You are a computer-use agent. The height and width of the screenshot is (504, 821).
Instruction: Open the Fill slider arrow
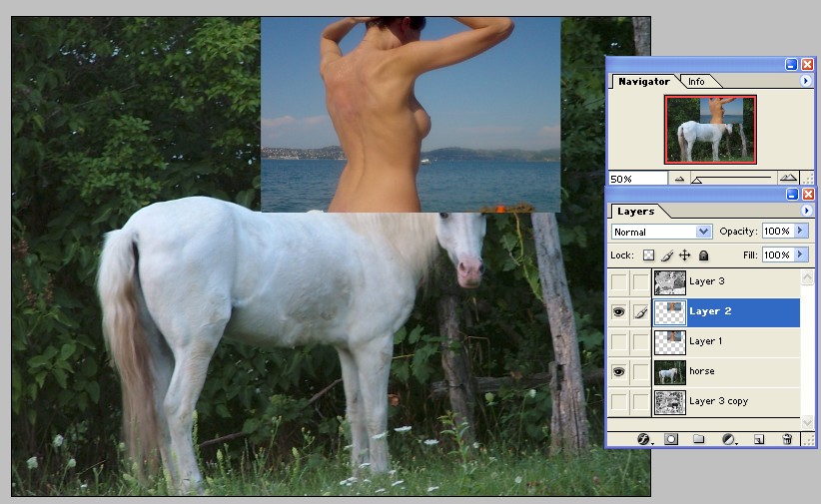click(x=801, y=254)
